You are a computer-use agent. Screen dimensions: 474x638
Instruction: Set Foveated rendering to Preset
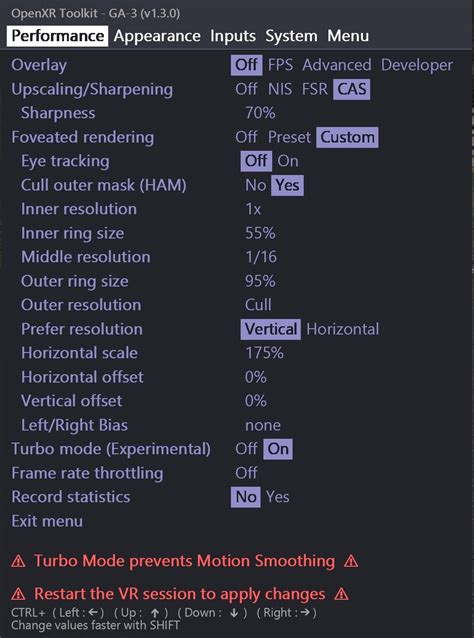(289, 137)
